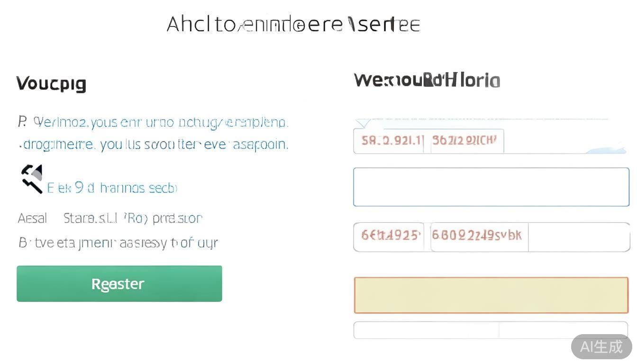Click the right half of the bottom input
The width and height of the screenshot is (637, 364).
(563, 330)
